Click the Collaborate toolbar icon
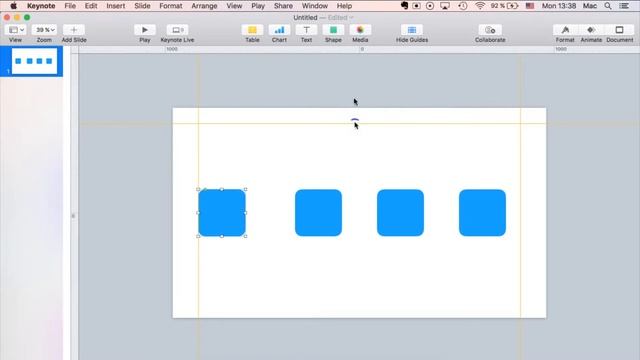This screenshot has height=360, width=640. click(x=490, y=30)
